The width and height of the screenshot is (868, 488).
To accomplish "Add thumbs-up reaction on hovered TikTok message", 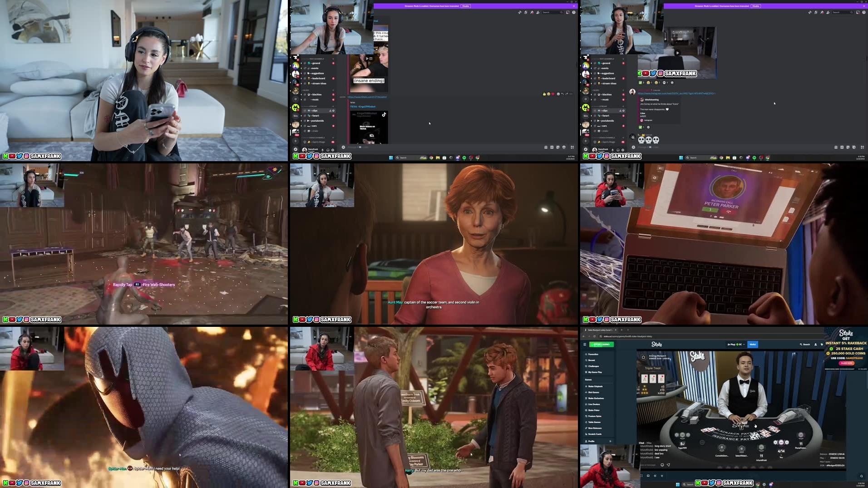I will 544,94.
